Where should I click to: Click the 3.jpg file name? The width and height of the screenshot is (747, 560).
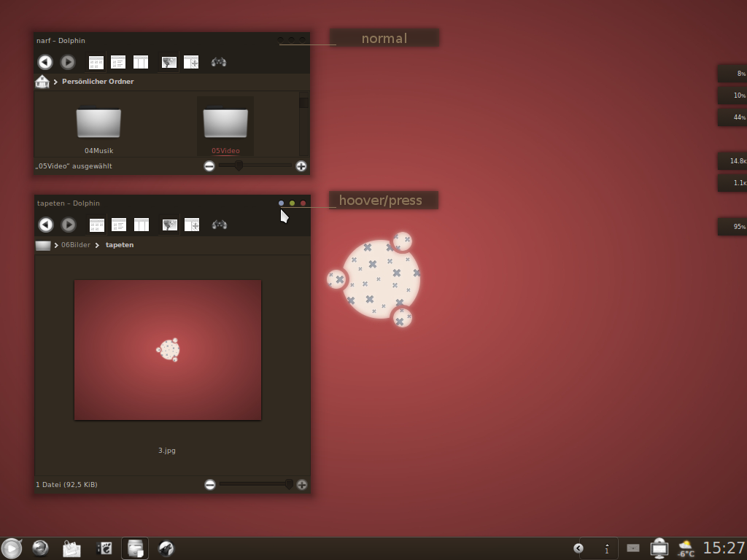[167, 451]
